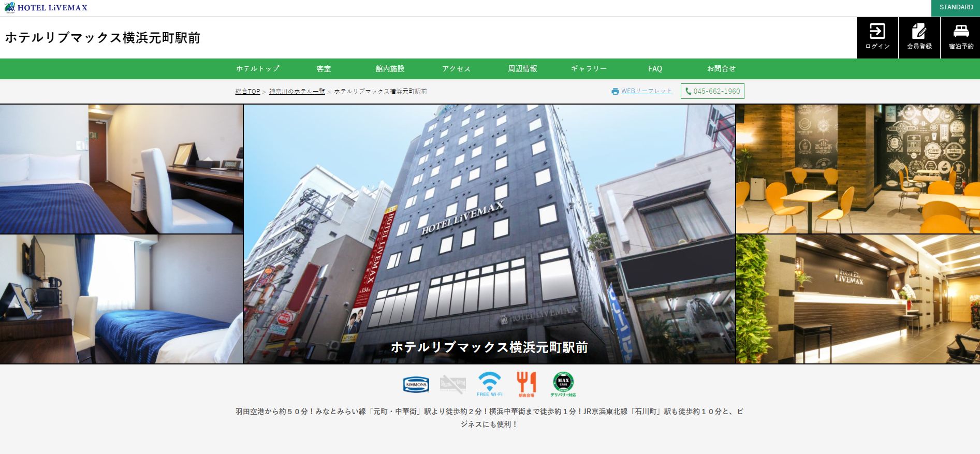Open the アクセス menu item
Viewport: 980px width, 454px height.
[456, 68]
